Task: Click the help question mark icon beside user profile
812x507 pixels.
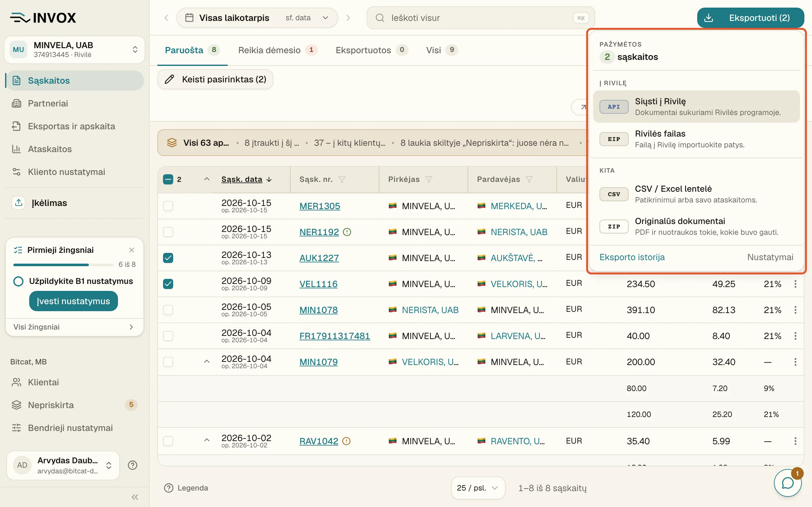Action: (133, 465)
